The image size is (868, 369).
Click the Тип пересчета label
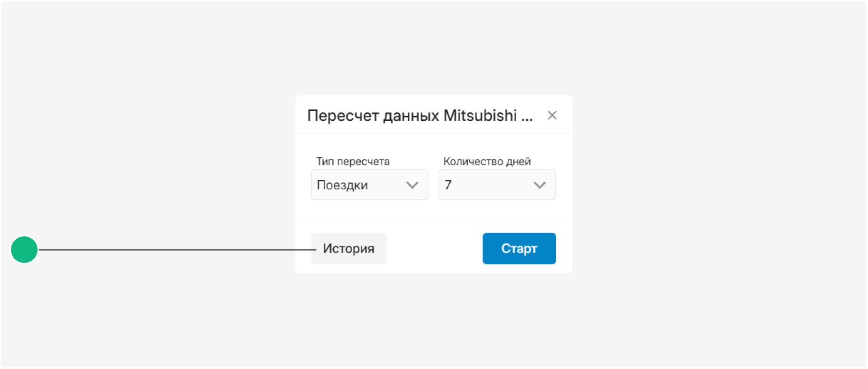point(353,162)
